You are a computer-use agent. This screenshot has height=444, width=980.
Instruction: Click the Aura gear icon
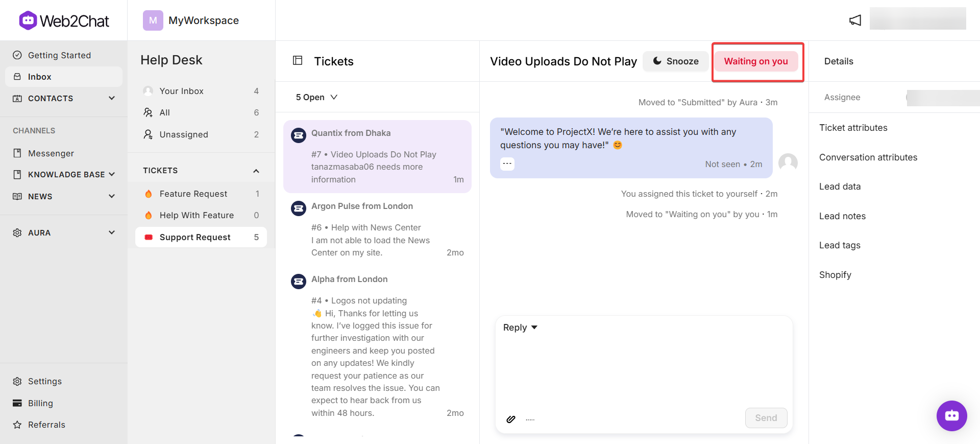[x=17, y=232]
